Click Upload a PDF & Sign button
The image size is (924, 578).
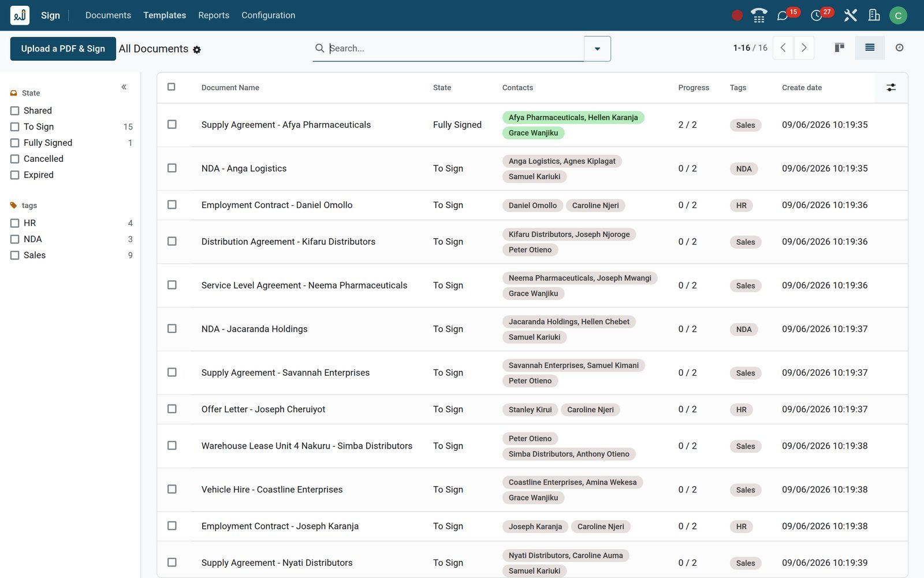click(63, 49)
